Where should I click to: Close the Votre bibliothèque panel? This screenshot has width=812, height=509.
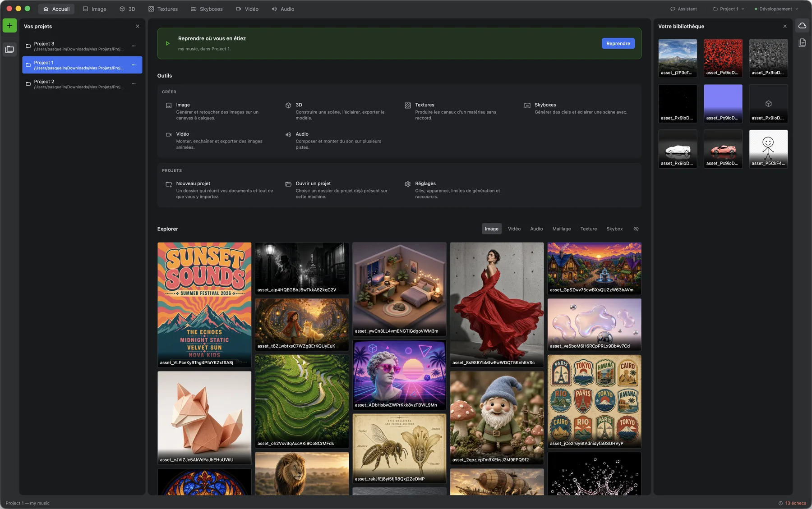(x=785, y=26)
